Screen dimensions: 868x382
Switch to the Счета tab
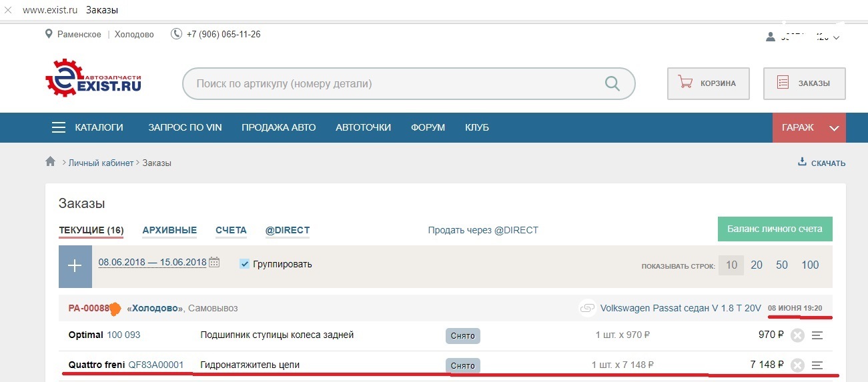pyautogui.click(x=231, y=231)
